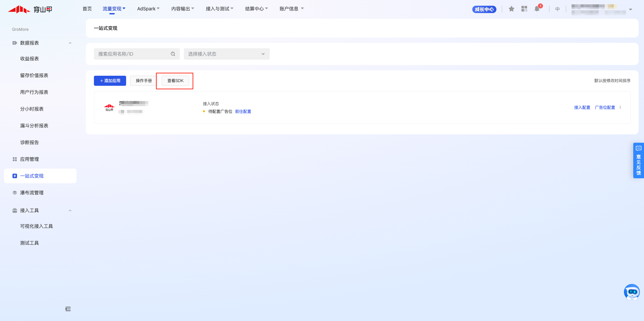This screenshot has width=644, height=321.
Task: Open the grid apps icon
Action: (524, 9)
